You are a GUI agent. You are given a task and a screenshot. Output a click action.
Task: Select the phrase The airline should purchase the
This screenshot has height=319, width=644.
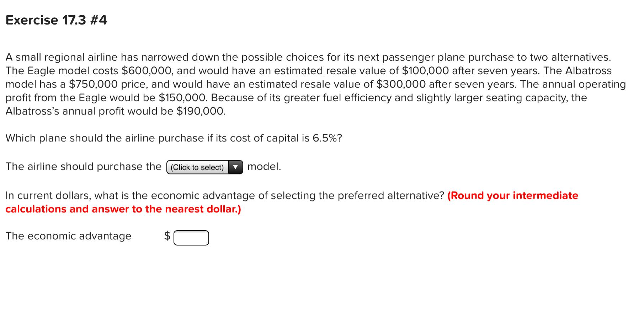83,166
